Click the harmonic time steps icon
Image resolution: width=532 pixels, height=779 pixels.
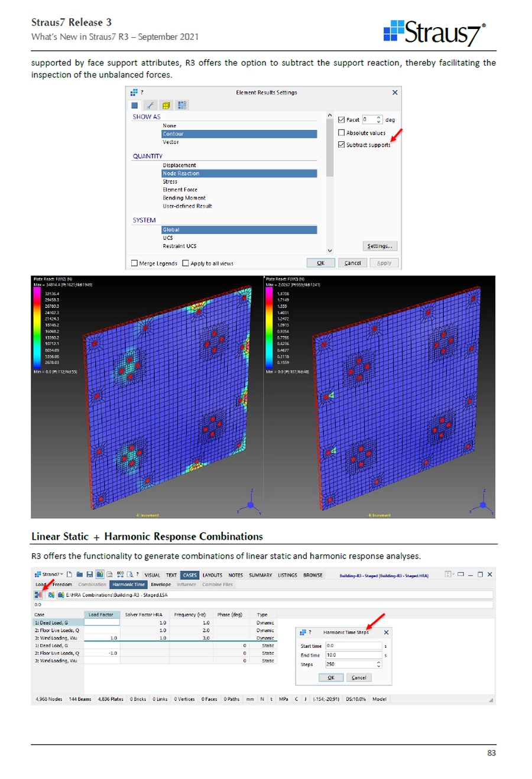point(38,595)
